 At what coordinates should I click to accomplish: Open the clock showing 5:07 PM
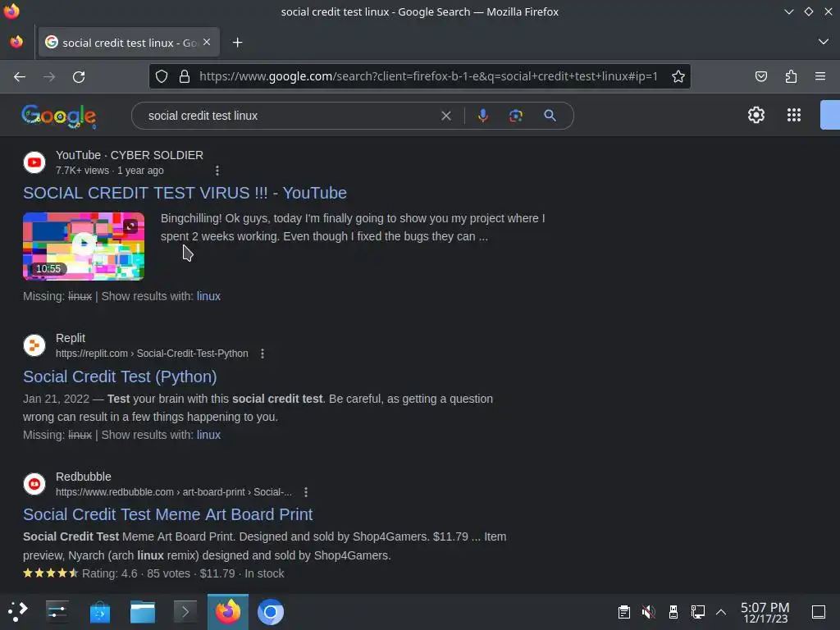(765, 612)
